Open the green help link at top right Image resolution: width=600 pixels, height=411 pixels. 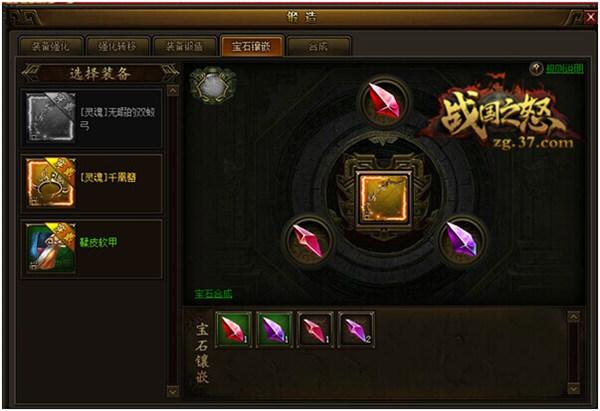click(564, 68)
